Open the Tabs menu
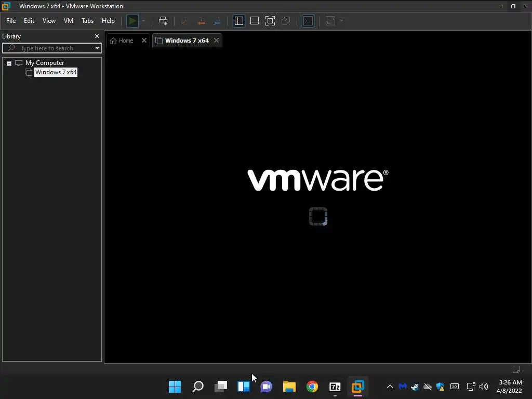 point(87,21)
